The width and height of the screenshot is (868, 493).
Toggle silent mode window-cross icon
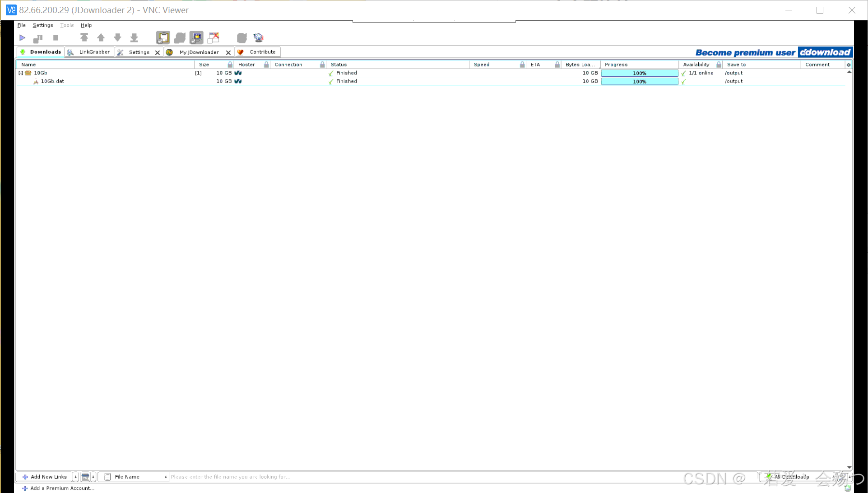pyautogui.click(x=214, y=38)
